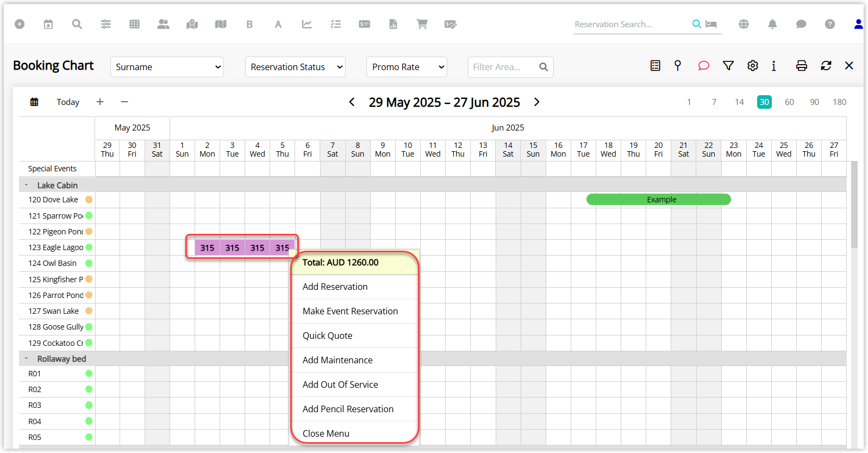Switch to 1 day view
The height and width of the screenshot is (453, 868).
[x=689, y=102]
